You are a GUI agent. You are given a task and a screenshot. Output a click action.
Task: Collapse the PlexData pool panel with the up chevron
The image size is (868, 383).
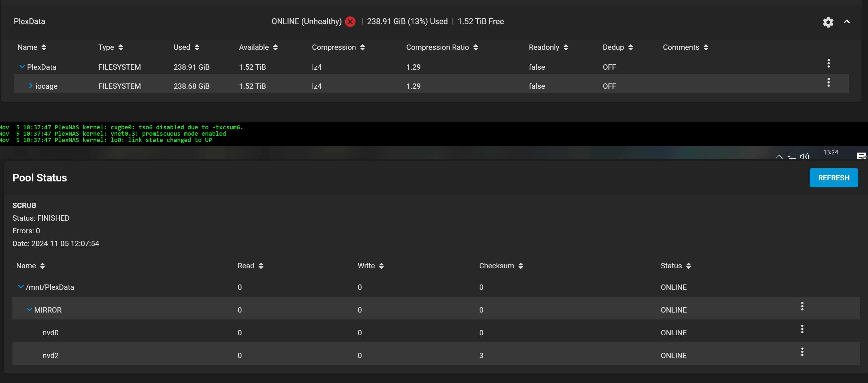[847, 21]
